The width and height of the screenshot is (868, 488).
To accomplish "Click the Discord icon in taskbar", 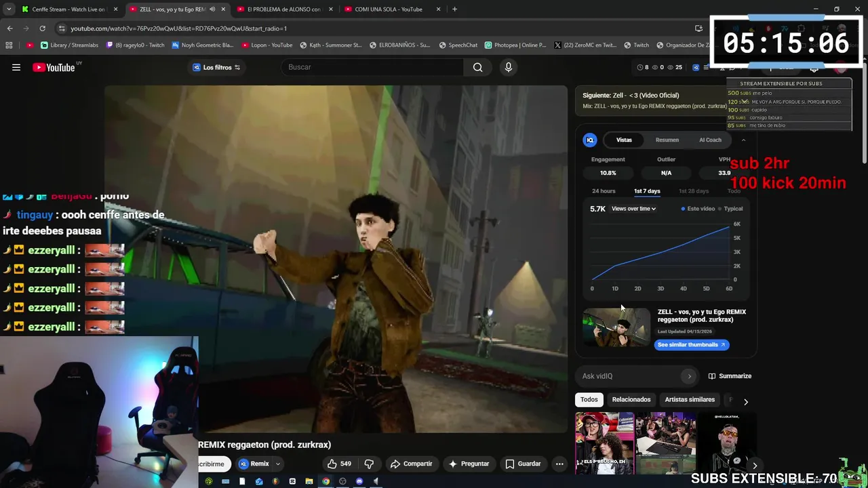I will [x=359, y=481].
